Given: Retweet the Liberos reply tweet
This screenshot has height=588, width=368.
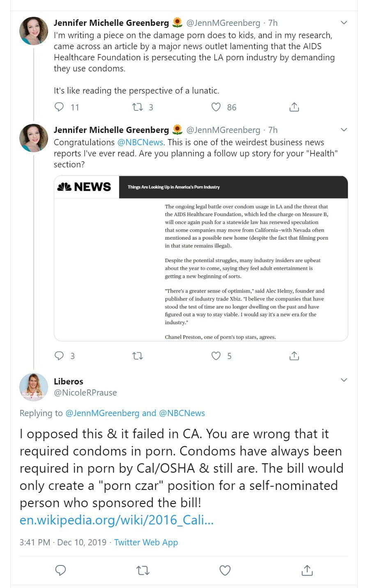Looking at the screenshot, I should [x=143, y=570].
